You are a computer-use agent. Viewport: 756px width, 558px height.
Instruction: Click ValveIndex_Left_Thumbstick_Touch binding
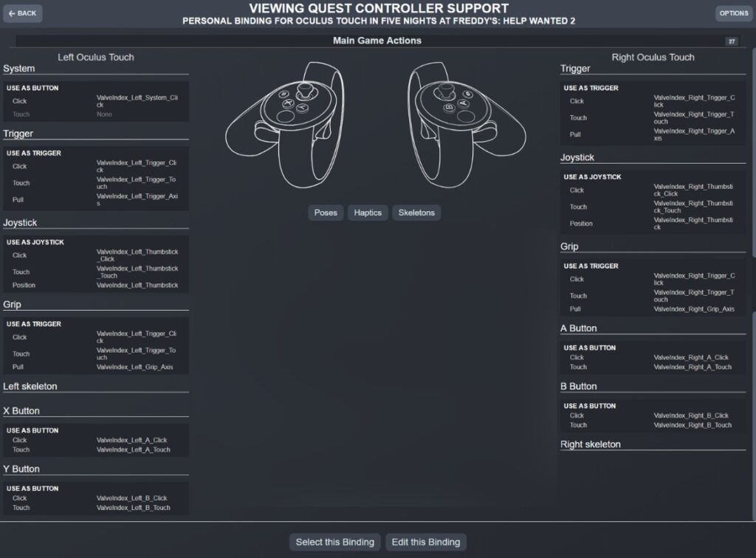(x=137, y=272)
